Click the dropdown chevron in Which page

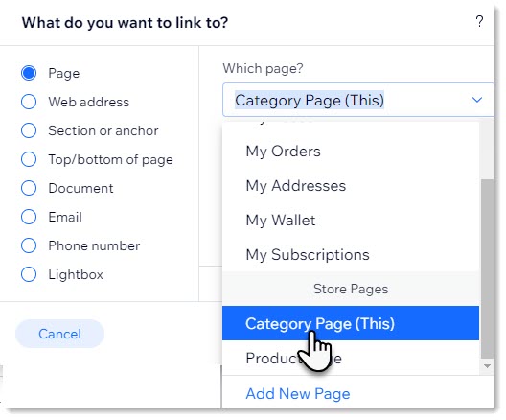click(477, 100)
